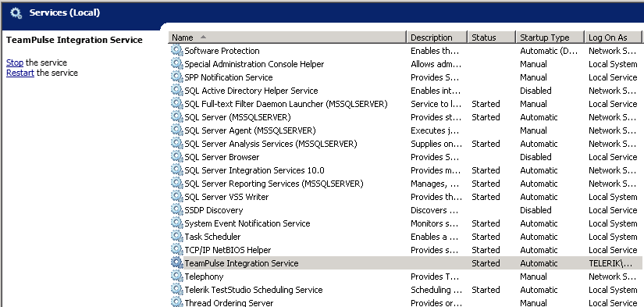Select SQL Server Reporting Services name

pos(274,184)
